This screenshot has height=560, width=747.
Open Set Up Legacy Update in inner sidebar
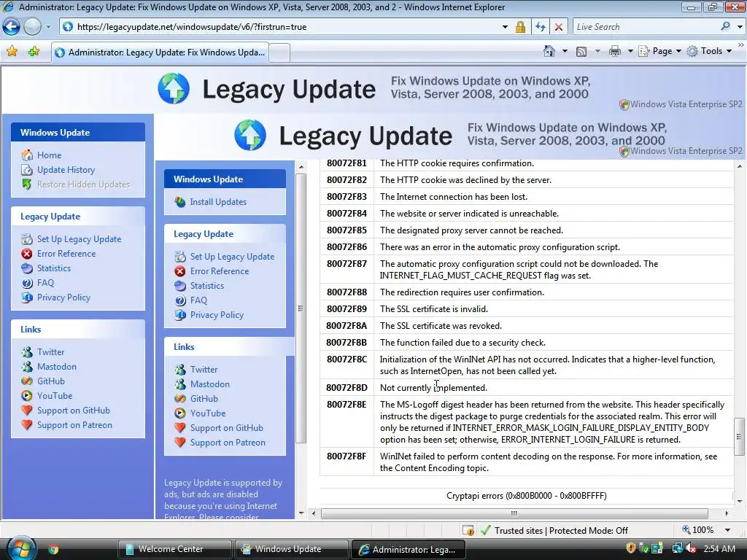[x=232, y=257]
